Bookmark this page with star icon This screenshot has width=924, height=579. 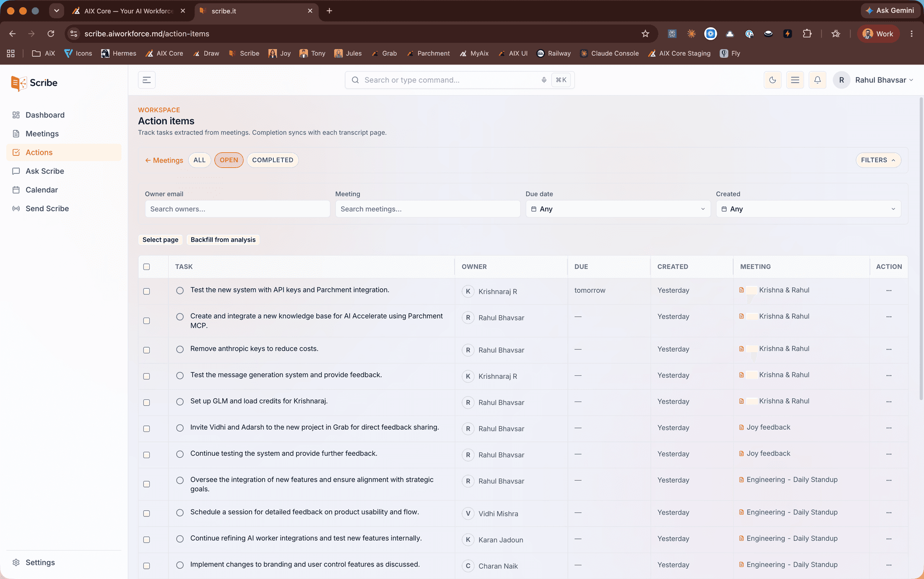645,34
